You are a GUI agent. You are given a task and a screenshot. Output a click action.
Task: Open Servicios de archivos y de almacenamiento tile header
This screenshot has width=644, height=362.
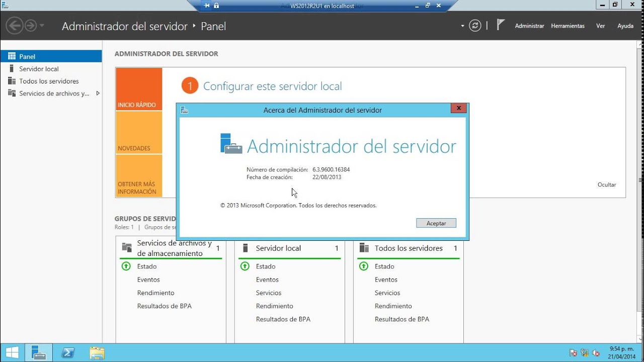[171, 248]
